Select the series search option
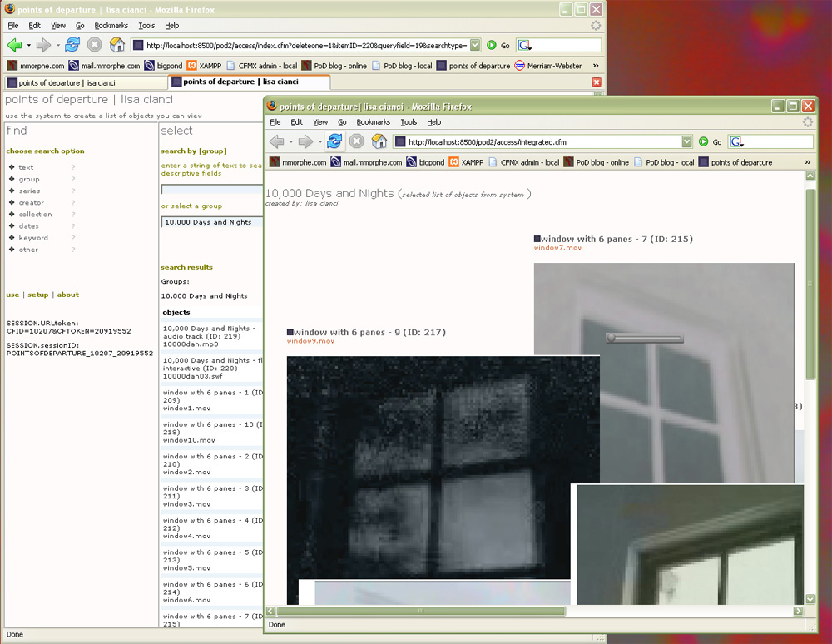 pos(30,191)
